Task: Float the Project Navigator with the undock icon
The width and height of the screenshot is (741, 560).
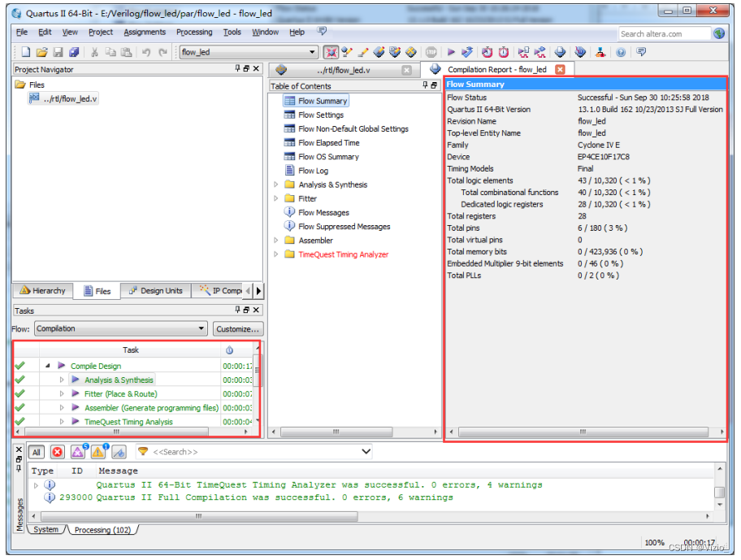Action: [246, 68]
